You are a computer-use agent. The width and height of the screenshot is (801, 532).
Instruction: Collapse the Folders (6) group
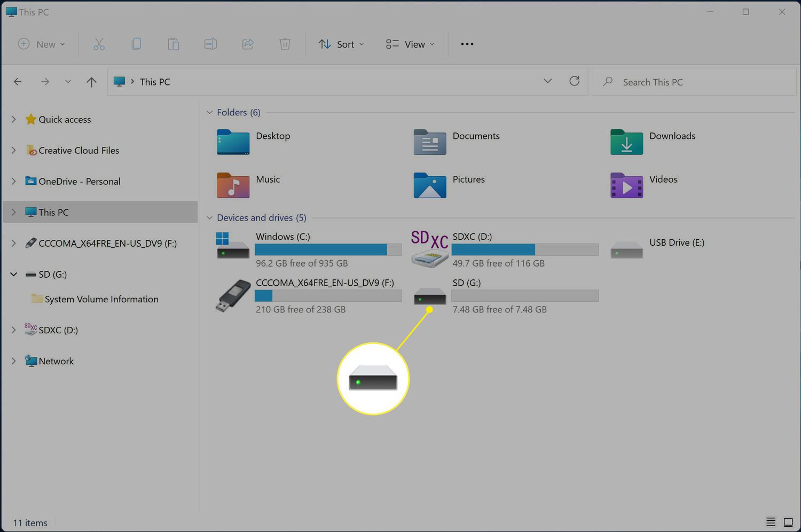point(209,112)
